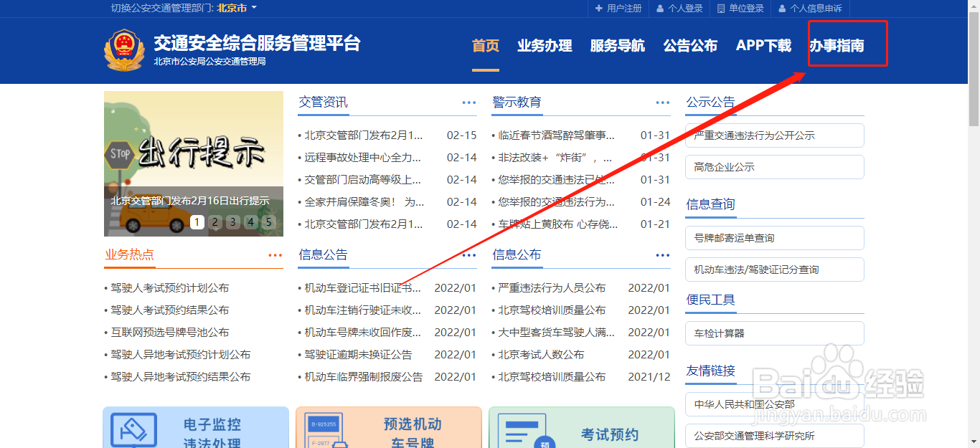Expand more items under 交管资讯

point(468,103)
